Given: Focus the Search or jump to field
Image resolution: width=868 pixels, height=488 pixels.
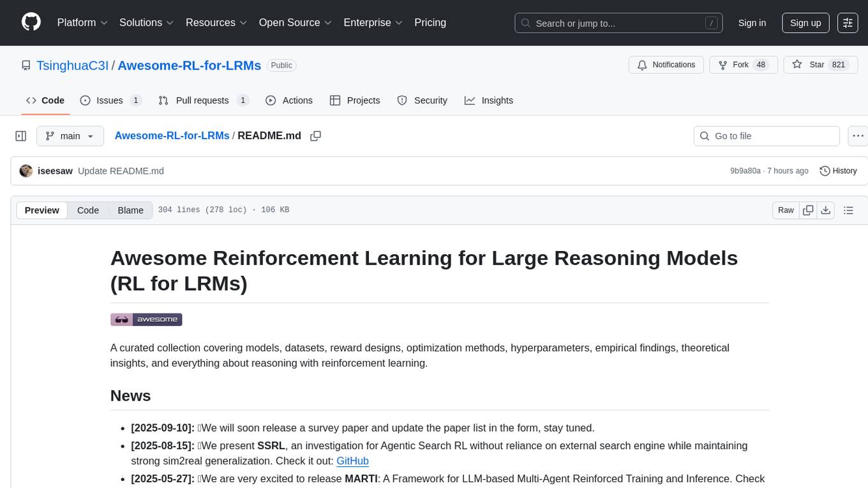Looking at the screenshot, I should (619, 23).
